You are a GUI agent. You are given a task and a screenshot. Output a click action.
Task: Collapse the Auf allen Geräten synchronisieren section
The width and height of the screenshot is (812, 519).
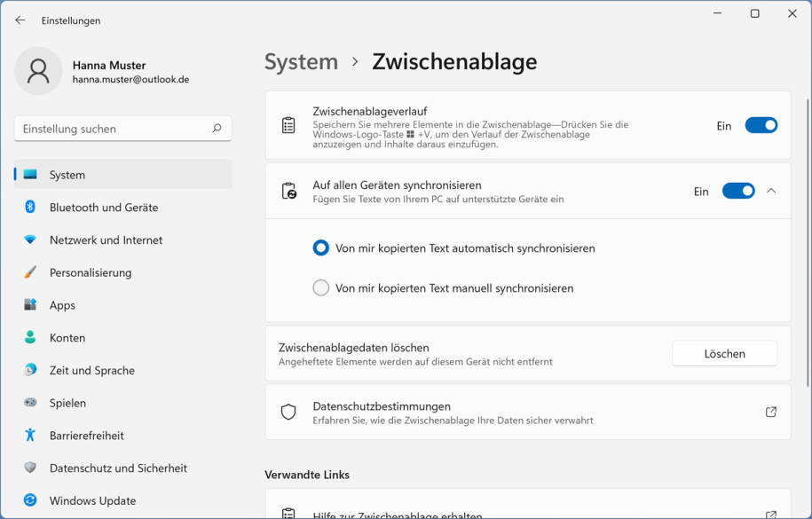tap(771, 191)
